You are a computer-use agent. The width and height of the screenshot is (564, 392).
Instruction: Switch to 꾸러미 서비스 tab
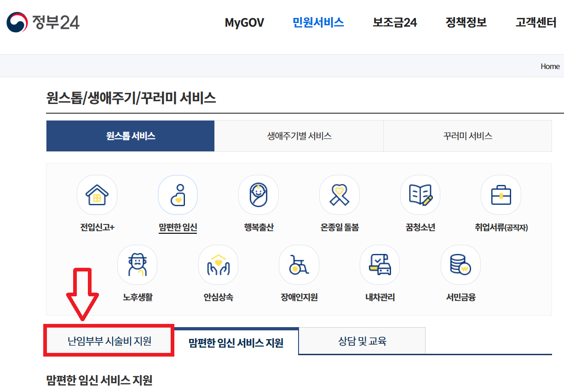[467, 136]
